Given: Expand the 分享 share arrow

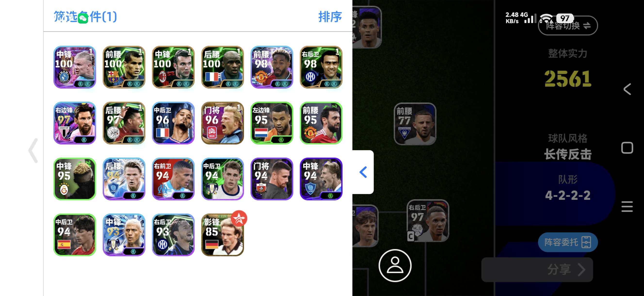Looking at the screenshot, I should click(582, 270).
